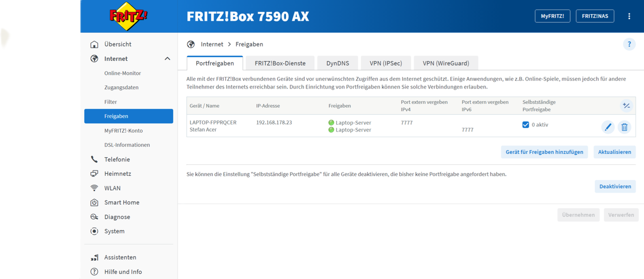Delete the LAPTOP-FPPRQCER port sharing (trash)

tap(624, 127)
